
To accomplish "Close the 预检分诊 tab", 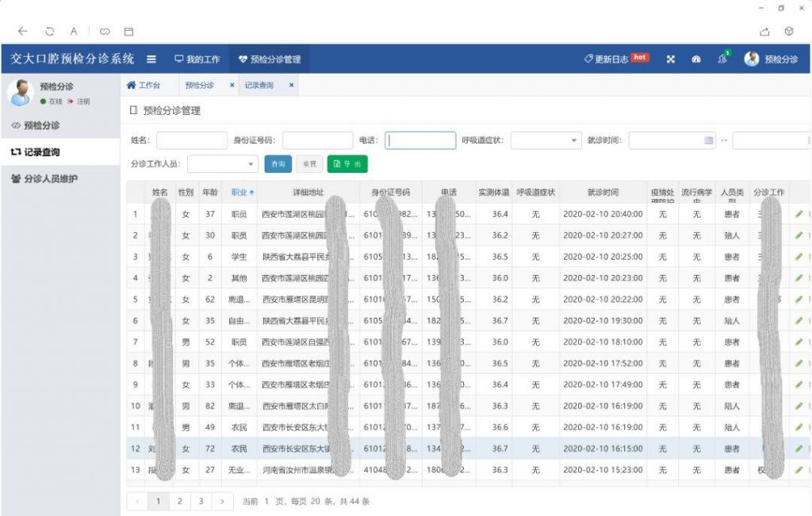I will 232,85.
